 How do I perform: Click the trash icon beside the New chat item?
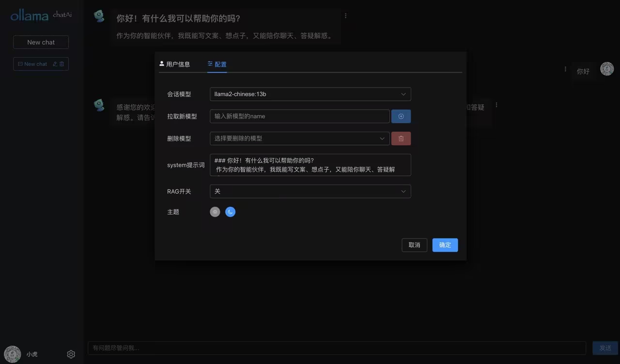click(x=61, y=63)
